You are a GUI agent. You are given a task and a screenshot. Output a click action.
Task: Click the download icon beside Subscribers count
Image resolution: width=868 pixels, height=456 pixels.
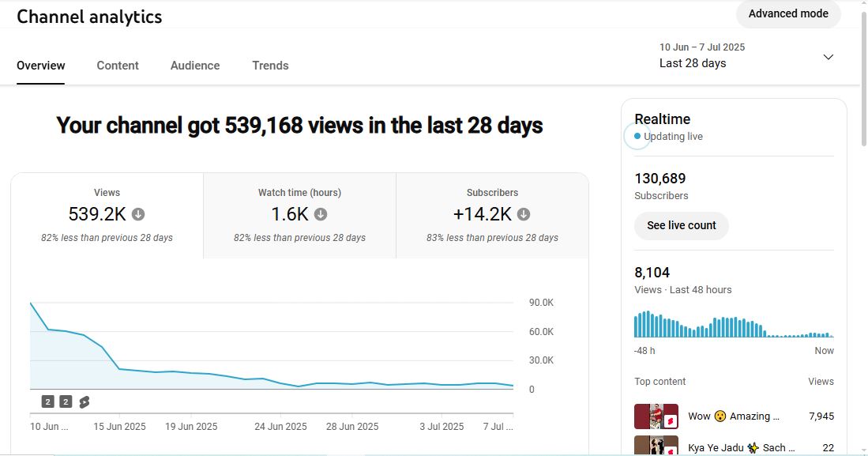[525, 213]
